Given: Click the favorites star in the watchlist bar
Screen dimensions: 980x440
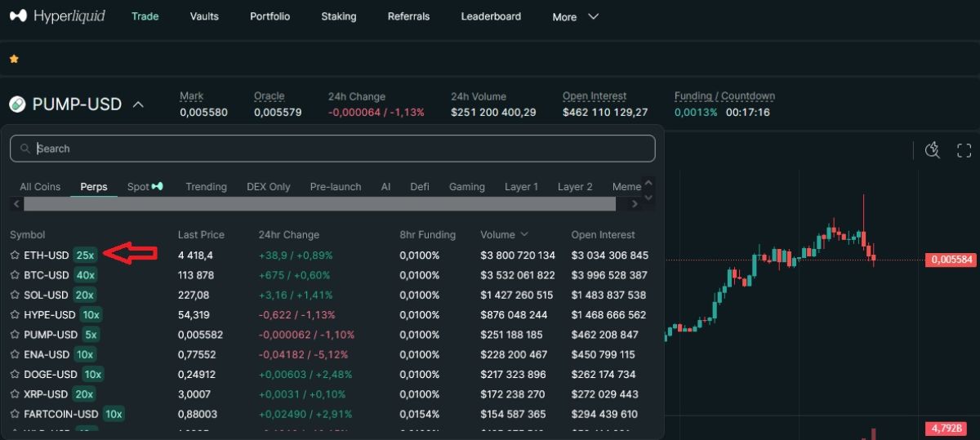Looking at the screenshot, I should coord(14,59).
